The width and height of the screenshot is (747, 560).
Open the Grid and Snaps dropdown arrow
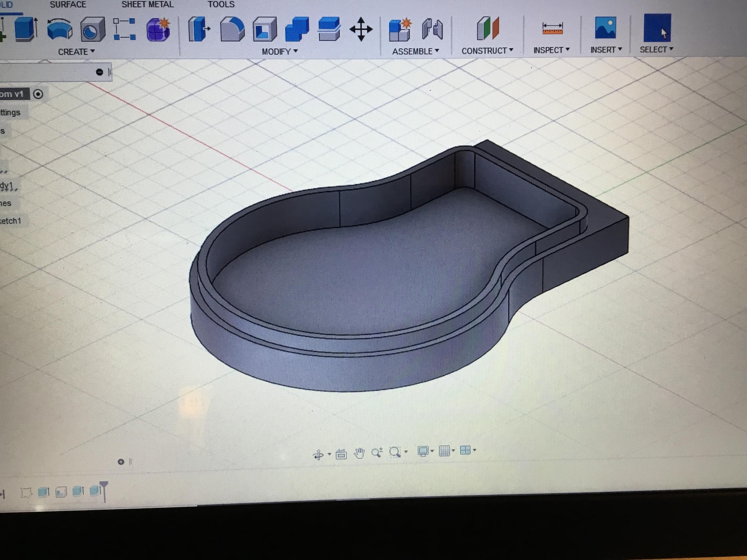453,450
